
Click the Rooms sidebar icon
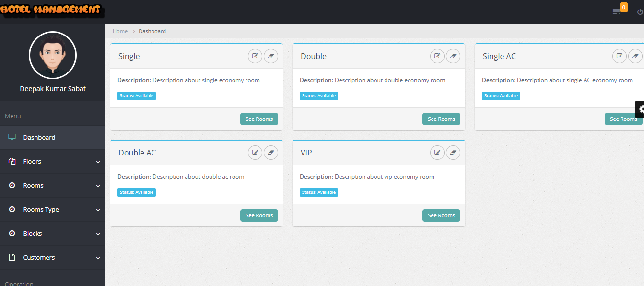12,185
